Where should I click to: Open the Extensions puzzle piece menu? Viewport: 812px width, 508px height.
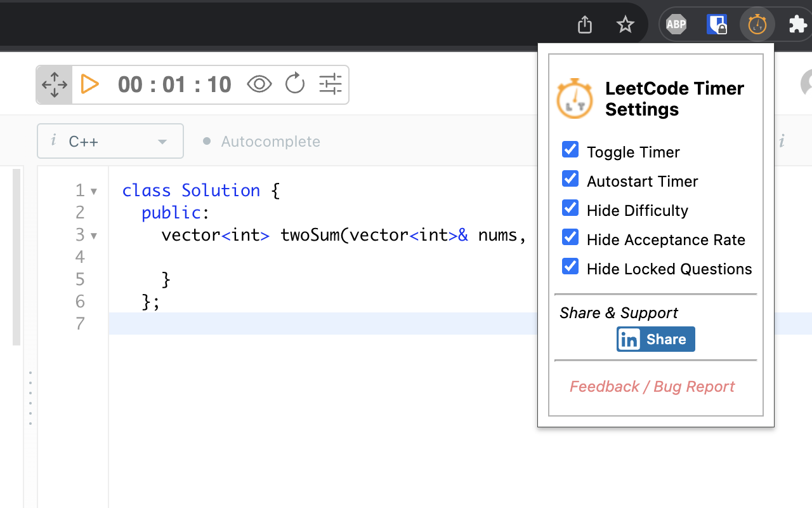click(797, 25)
